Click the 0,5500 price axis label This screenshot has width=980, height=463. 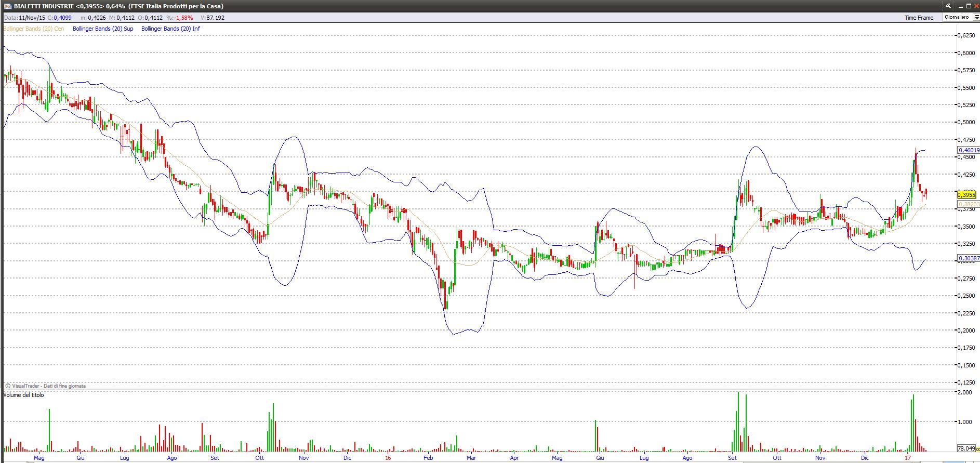pos(966,87)
